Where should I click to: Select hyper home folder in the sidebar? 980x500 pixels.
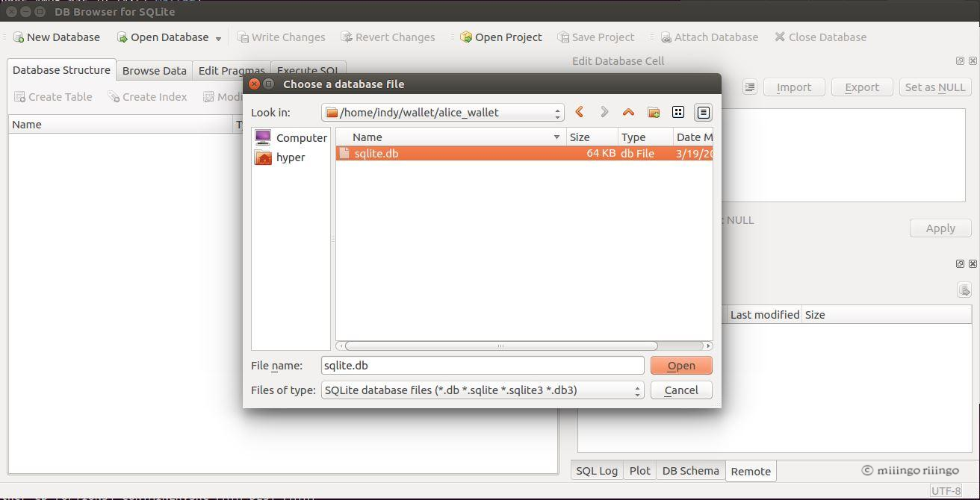280,157
